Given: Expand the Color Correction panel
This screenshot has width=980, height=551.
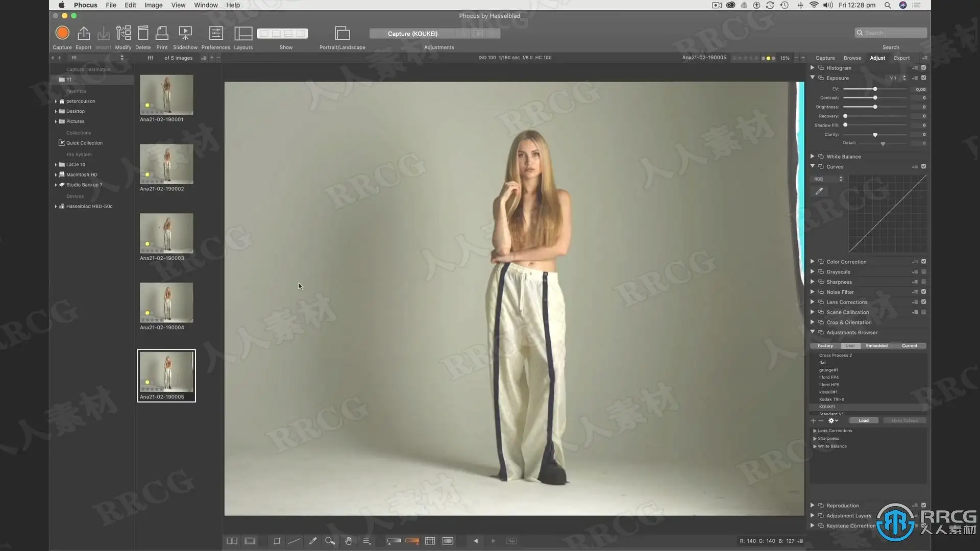Looking at the screenshot, I should [x=813, y=262].
